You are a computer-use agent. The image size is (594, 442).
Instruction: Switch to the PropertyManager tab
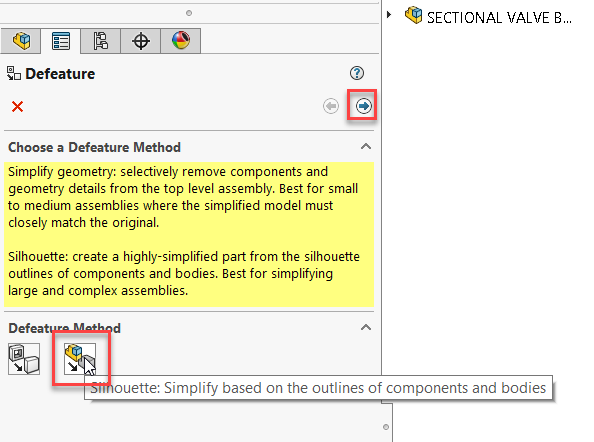pyautogui.click(x=61, y=41)
